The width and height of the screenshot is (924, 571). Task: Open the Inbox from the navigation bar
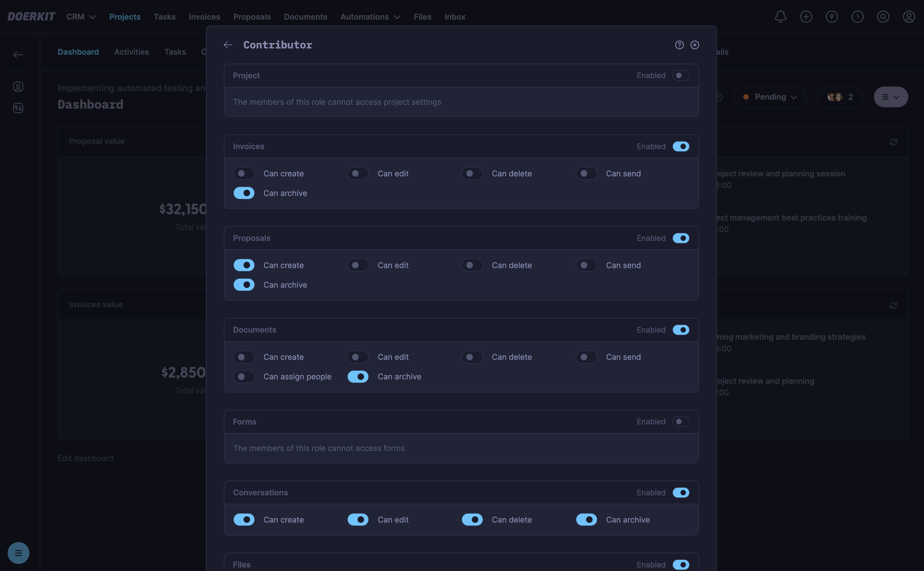pos(454,17)
